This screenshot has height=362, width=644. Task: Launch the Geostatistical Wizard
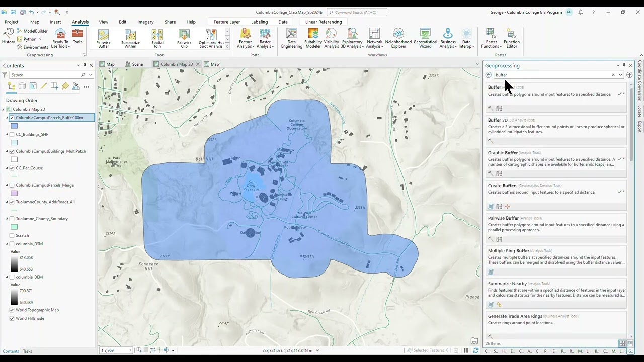click(x=425, y=38)
